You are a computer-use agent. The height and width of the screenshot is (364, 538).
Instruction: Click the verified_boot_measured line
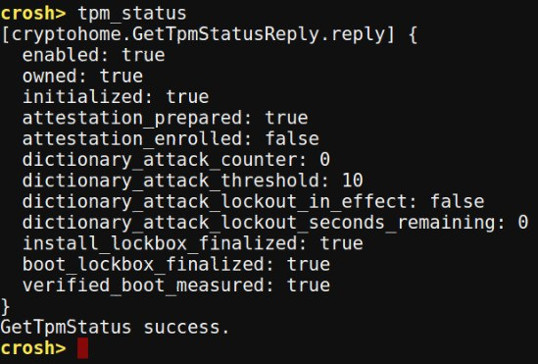176,285
